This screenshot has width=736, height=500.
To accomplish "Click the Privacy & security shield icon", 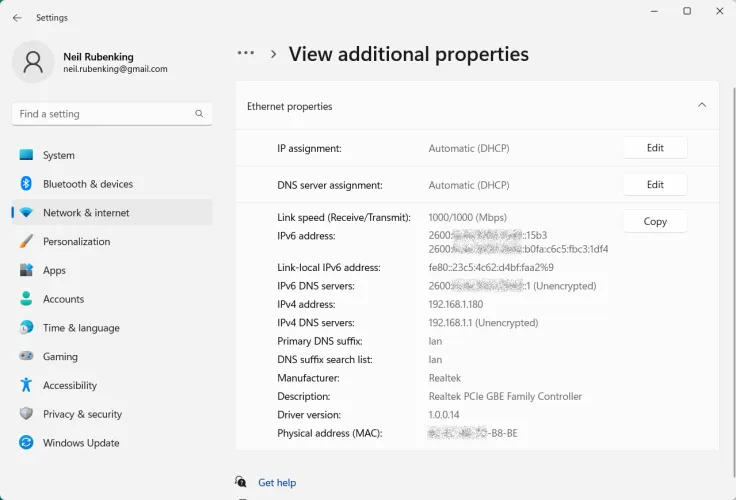I will point(26,414).
